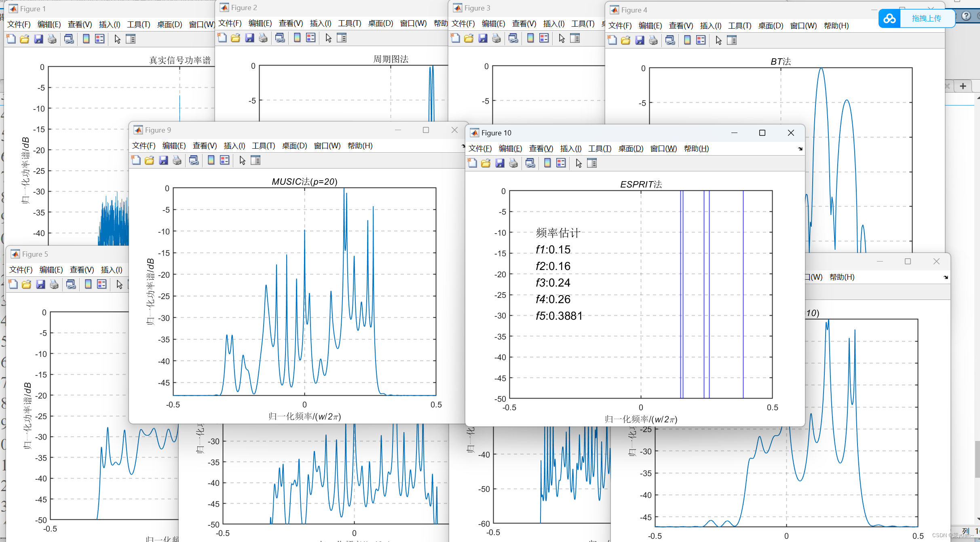Open Property Inspector icon in Figure 10
The height and width of the screenshot is (542, 980).
pos(592,163)
